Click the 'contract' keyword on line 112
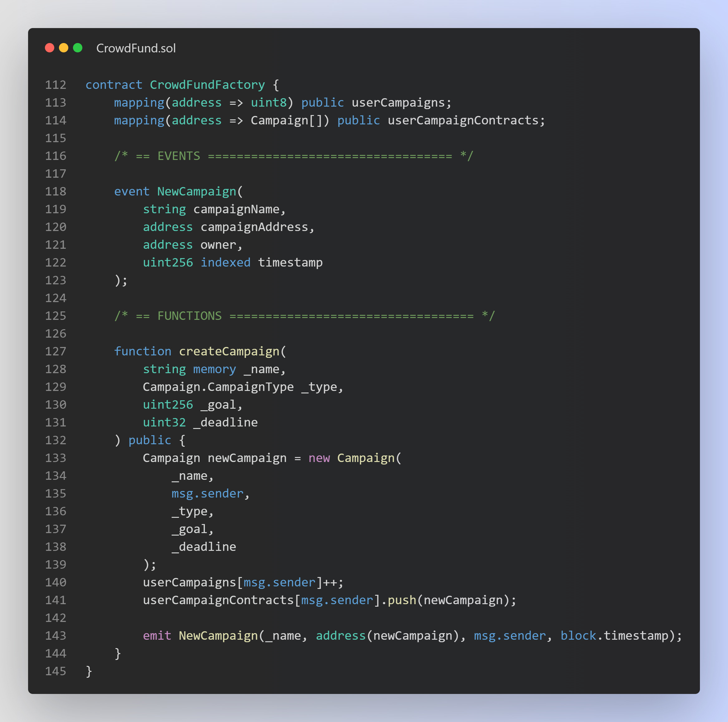 pyautogui.click(x=114, y=85)
